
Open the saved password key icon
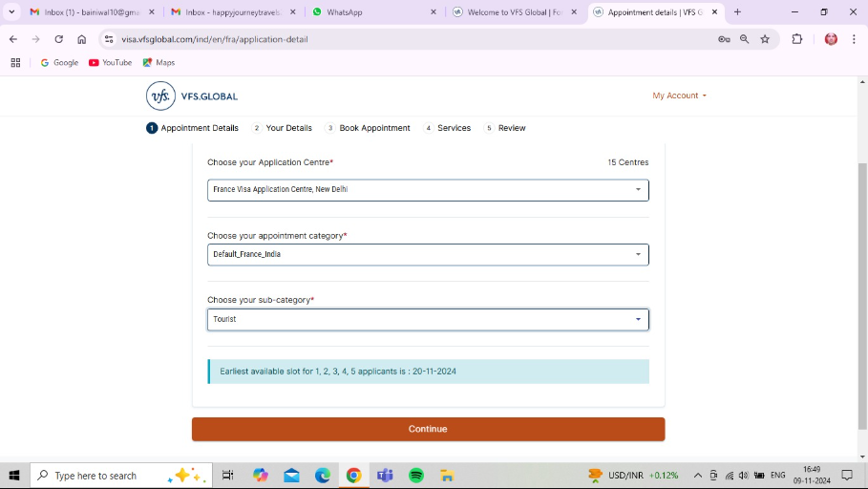pyautogui.click(x=724, y=39)
